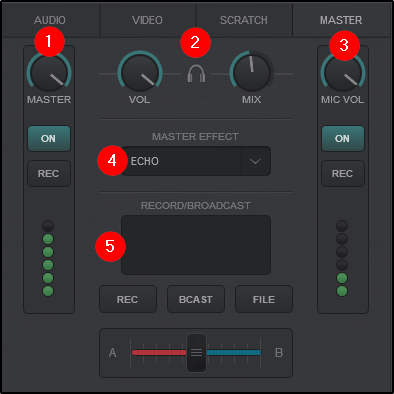Click the MIC VOL knob

[343, 73]
